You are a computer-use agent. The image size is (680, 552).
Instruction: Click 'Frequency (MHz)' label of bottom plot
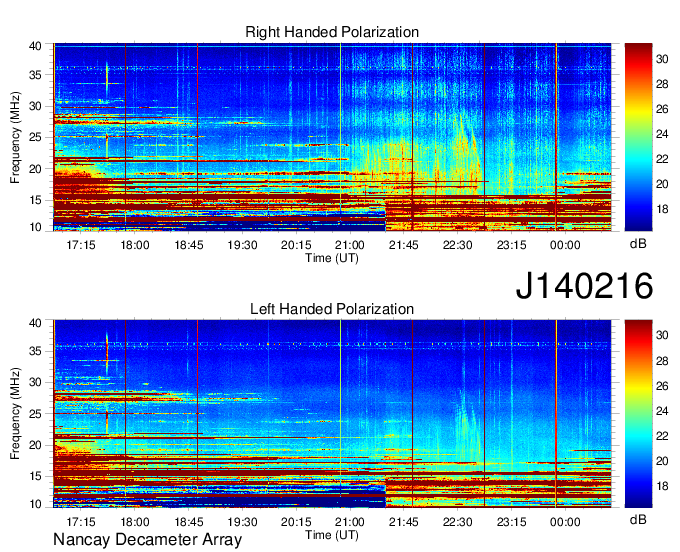click(x=15, y=414)
